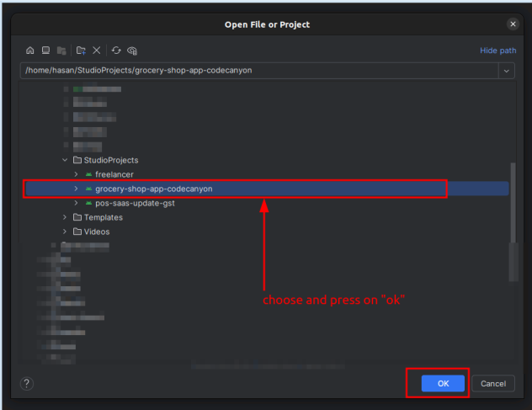
Task: Select the pos-saas-update-gst project
Action: 135,203
